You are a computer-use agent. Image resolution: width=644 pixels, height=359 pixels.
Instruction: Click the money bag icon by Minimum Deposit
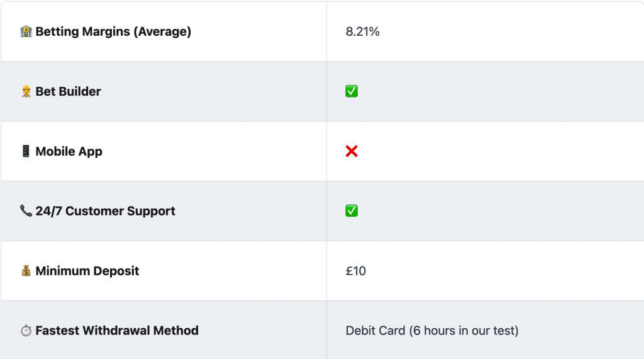point(26,271)
